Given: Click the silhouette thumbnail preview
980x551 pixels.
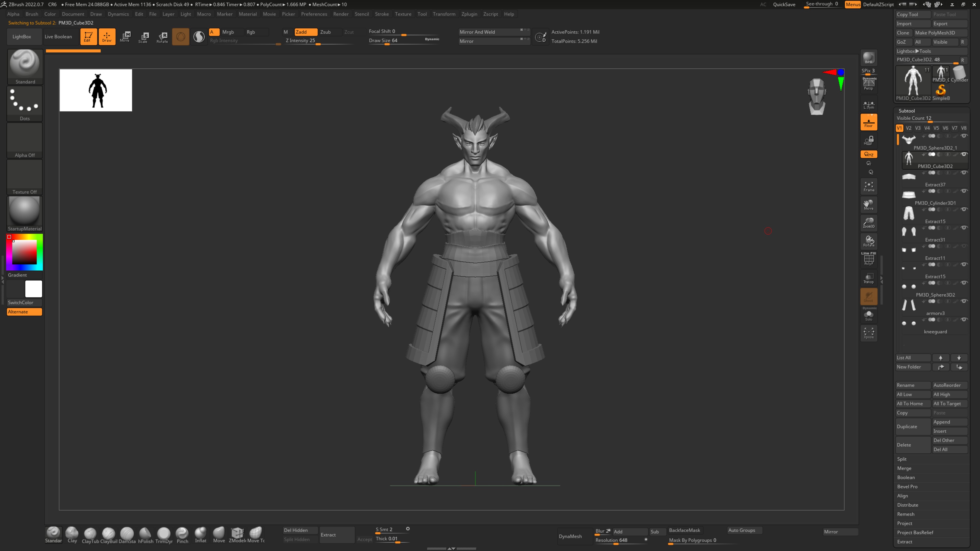Looking at the screenshot, I should 95,90.
